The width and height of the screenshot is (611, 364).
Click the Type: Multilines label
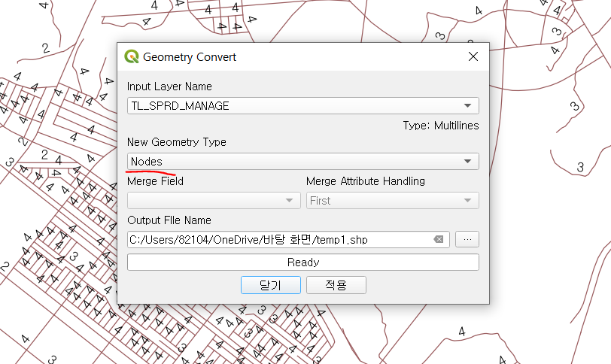tap(441, 126)
